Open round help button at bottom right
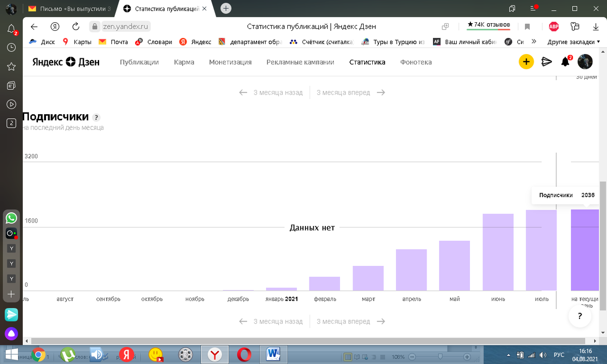The image size is (607, 364). point(579,316)
